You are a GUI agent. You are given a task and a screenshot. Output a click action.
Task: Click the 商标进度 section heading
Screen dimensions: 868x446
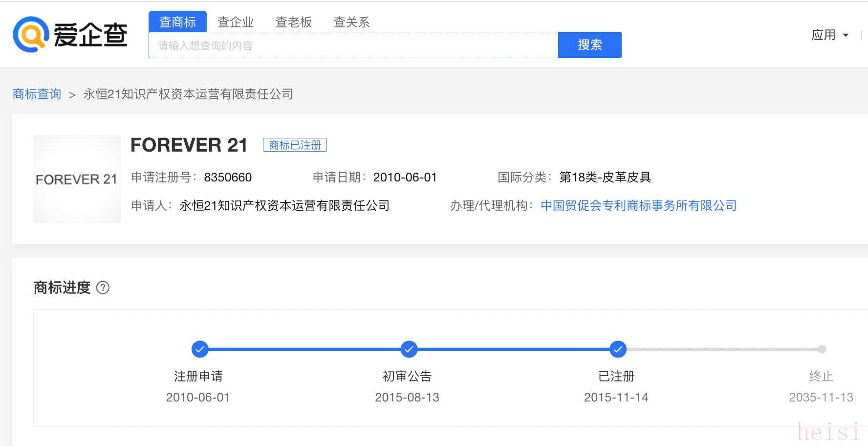[x=62, y=288]
